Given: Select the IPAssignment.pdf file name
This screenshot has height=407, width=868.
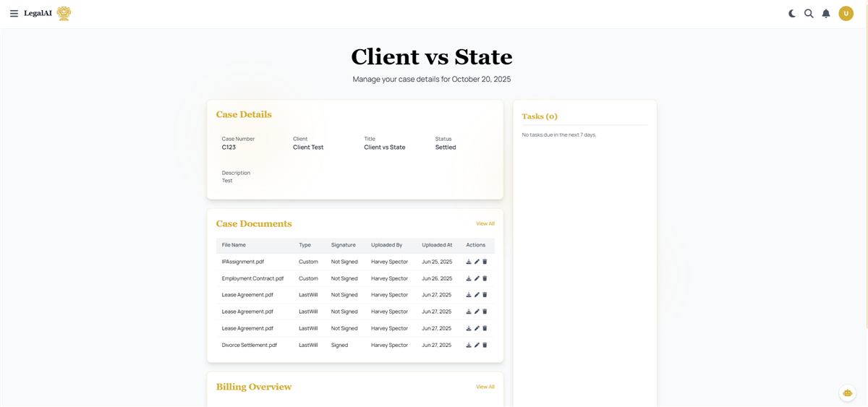Looking at the screenshot, I should point(243,262).
